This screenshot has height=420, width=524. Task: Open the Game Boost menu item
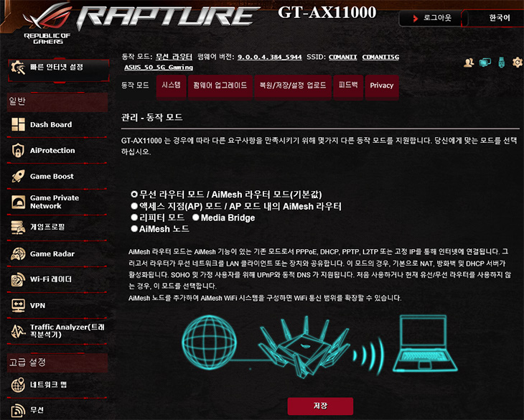[x=57, y=176]
